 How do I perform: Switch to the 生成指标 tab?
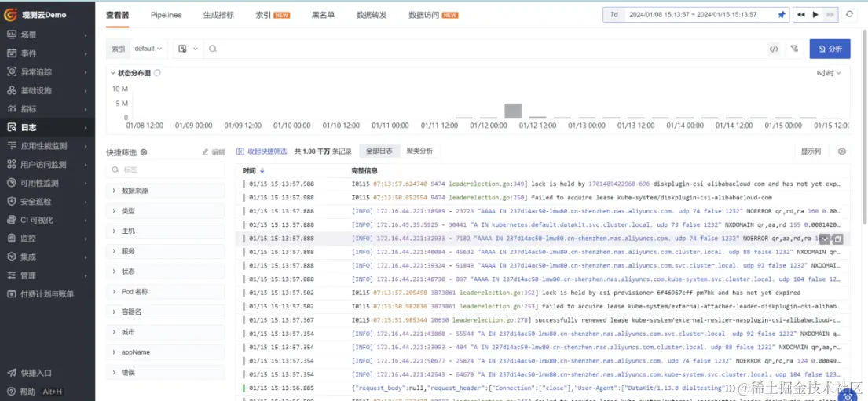coord(218,15)
